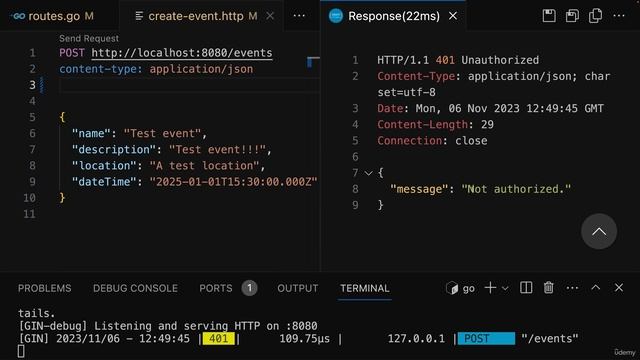Click the yellow 401 status in terminal log
This screenshot has width=640, height=360.
click(x=218, y=338)
